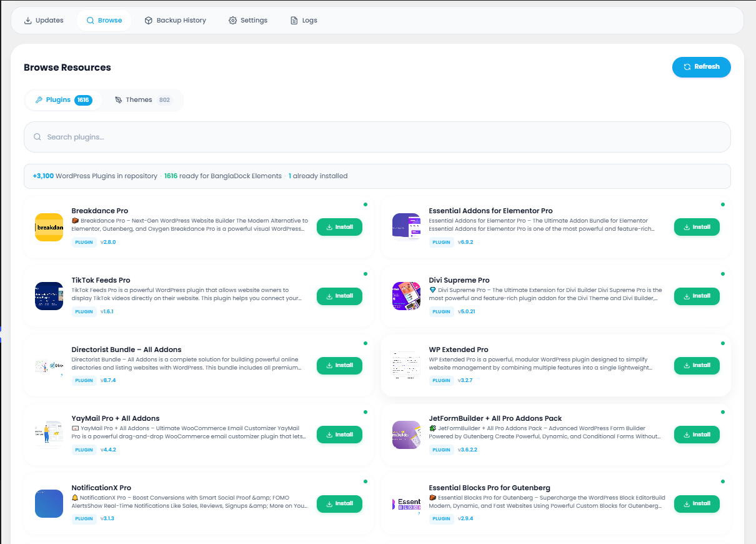Click the PLUGIN tag on NotificationX Pro

coord(84,518)
